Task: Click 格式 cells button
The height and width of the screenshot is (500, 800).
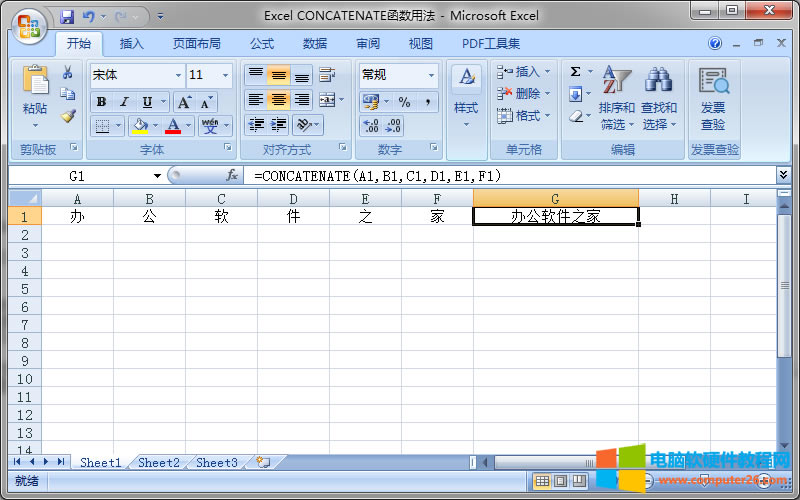Action: pyautogui.click(x=524, y=116)
